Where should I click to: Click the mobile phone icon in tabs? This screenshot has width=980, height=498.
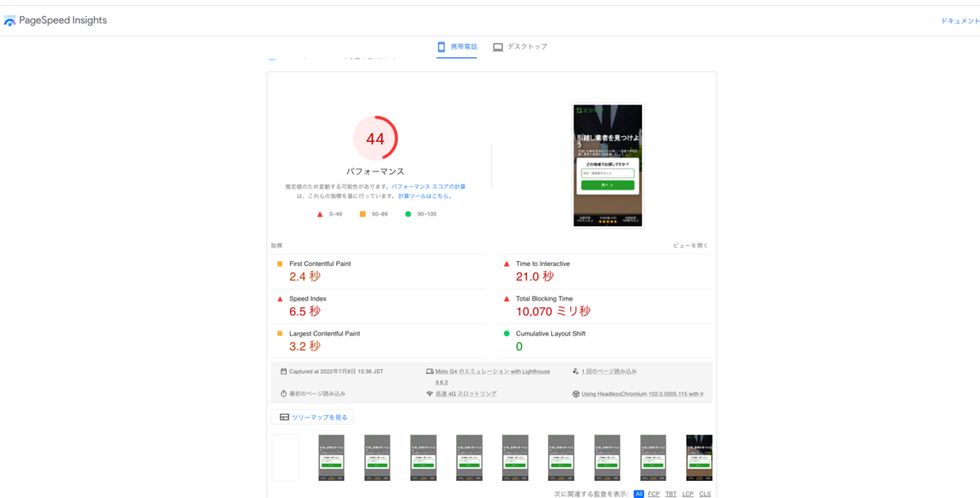click(442, 47)
